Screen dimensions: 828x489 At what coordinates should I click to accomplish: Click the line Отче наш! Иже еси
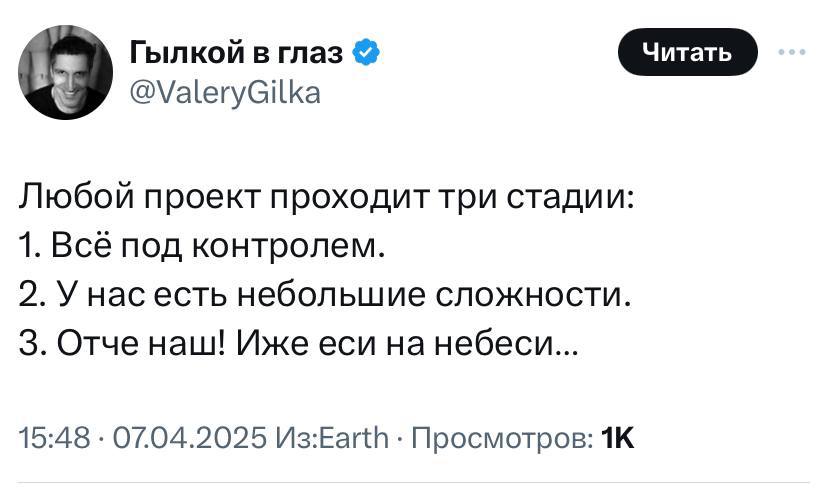[297, 344]
